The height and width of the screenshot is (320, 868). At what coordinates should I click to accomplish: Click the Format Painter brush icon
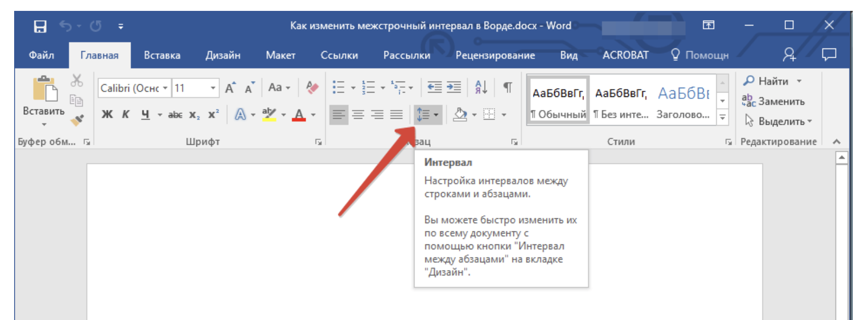pyautogui.click(x=77, y=119)
